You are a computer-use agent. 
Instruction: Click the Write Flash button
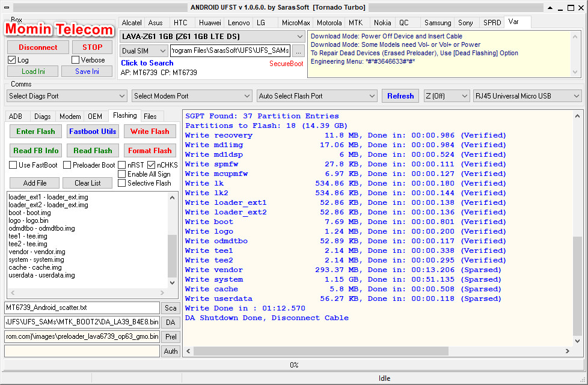[150, 132]
